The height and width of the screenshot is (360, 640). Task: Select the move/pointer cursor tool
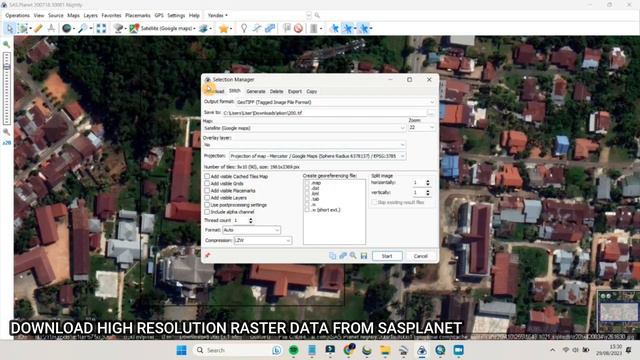point(9,28)
